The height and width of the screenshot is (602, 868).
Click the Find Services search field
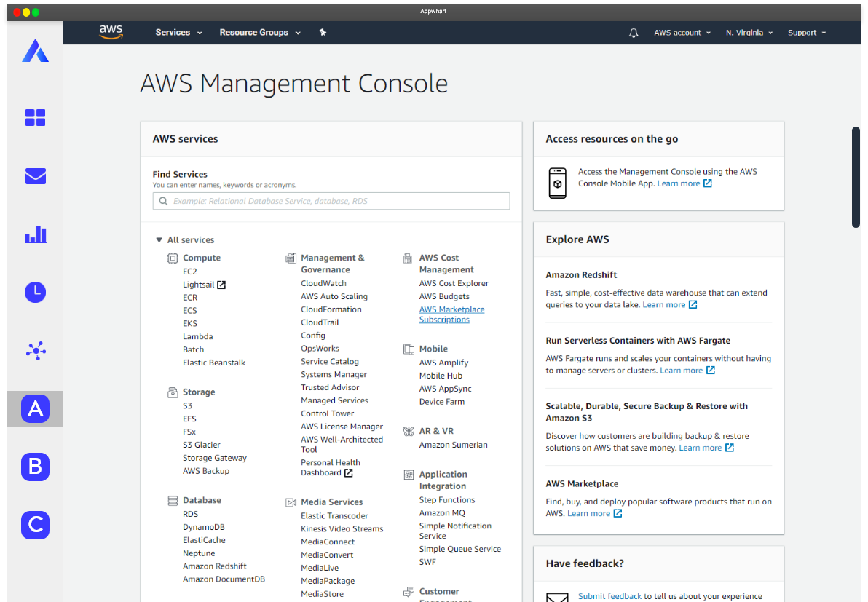[x=331, y=201]
